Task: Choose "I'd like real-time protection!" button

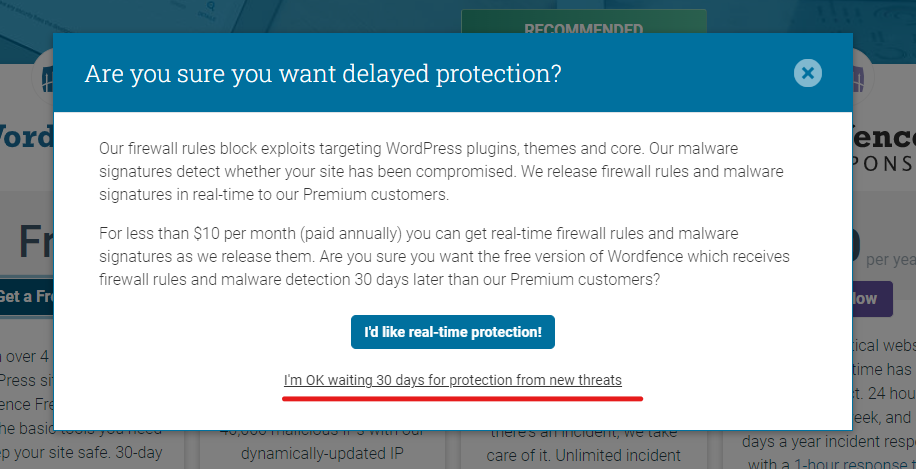Action: click(x=453, y=332)
